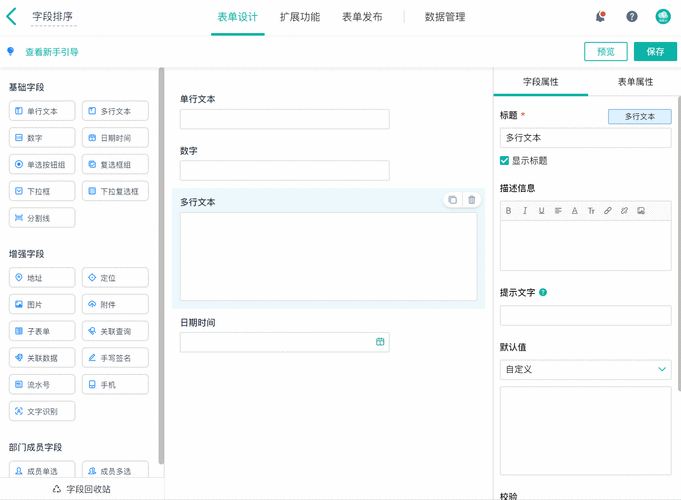Uncheck the 显示标题 checkbox
The height and width of the screenshot is (500, 681).
[x=505, y=160]
